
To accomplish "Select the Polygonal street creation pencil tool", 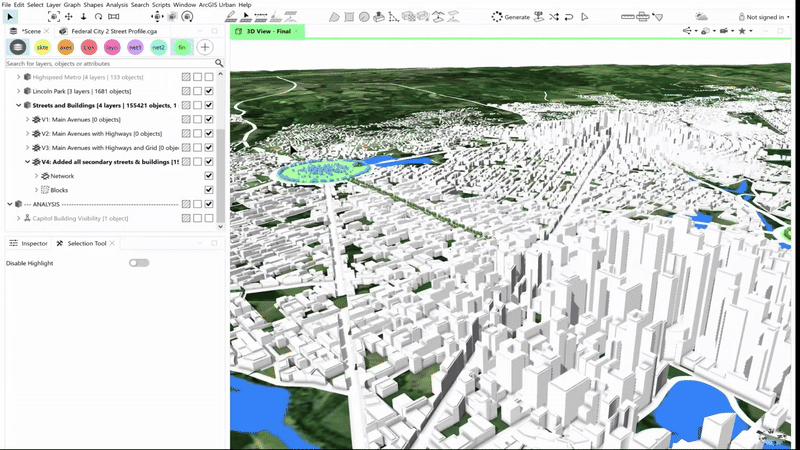I will tap(231, 17).
